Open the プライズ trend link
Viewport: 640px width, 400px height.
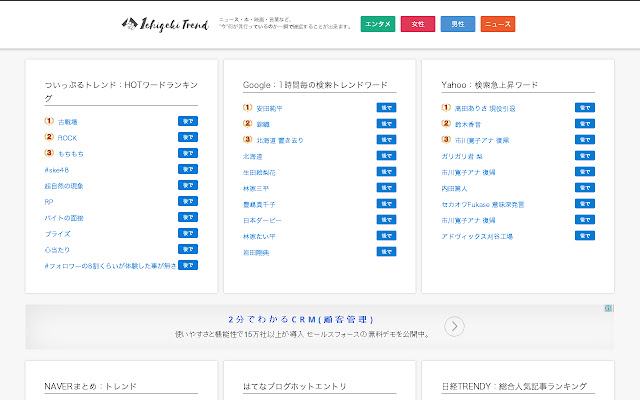[58, 234]
